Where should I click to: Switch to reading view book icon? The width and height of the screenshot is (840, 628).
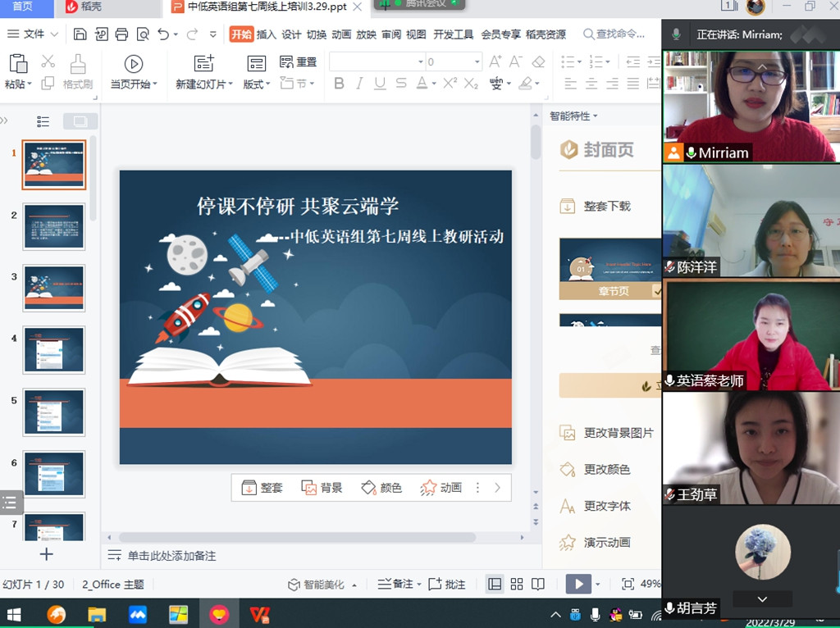[538, 585]
